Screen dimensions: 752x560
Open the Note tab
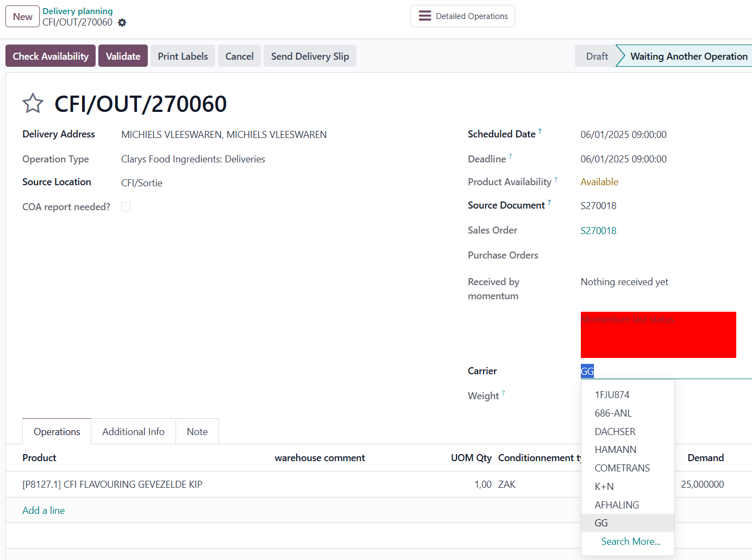(197, 432)
